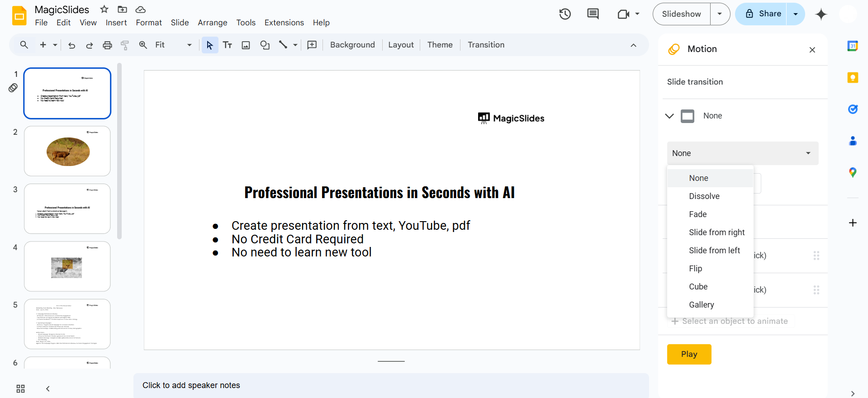Screen dimensions: 868x398
Task: Open new slide layout dropdown arrow
Action: coord(55,45)
